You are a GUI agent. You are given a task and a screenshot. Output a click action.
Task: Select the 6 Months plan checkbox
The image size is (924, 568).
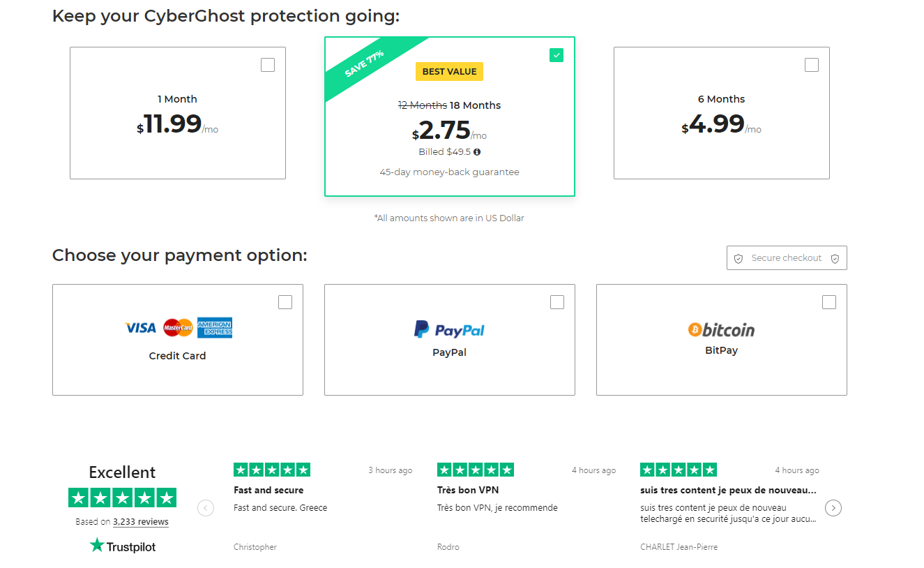(812, 65)
